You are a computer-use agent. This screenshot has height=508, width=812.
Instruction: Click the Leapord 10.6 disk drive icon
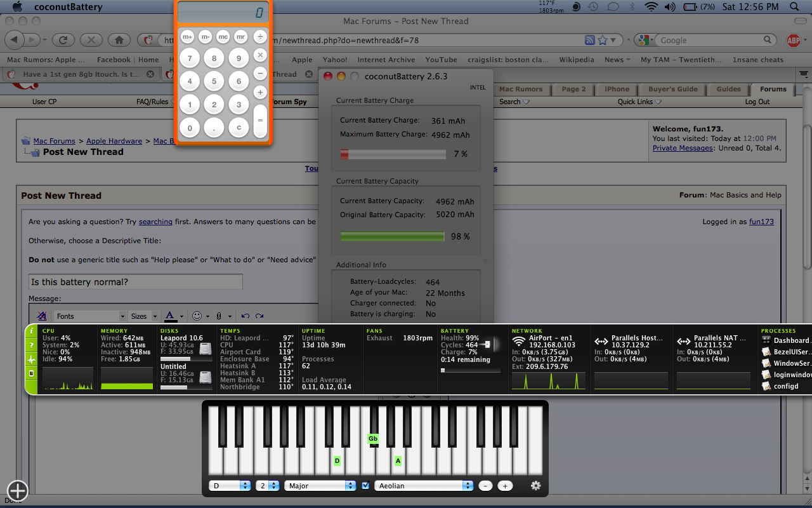[x=206, y=349]
